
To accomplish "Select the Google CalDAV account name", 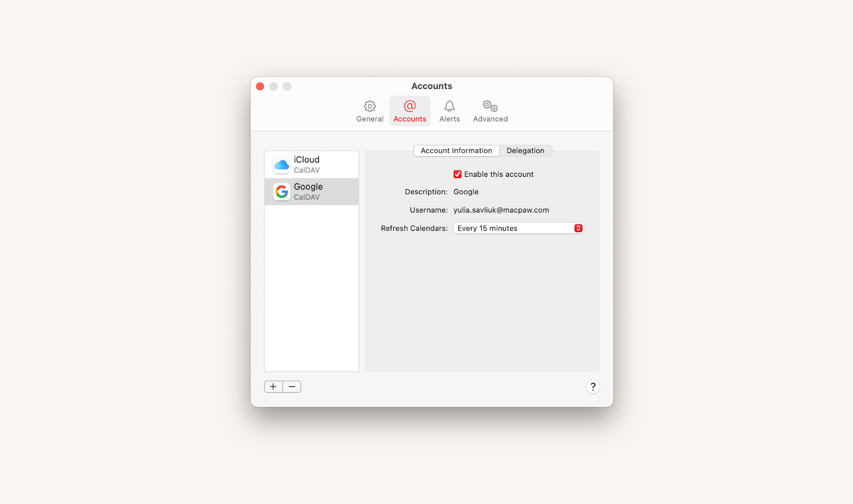I will (308, 187).
